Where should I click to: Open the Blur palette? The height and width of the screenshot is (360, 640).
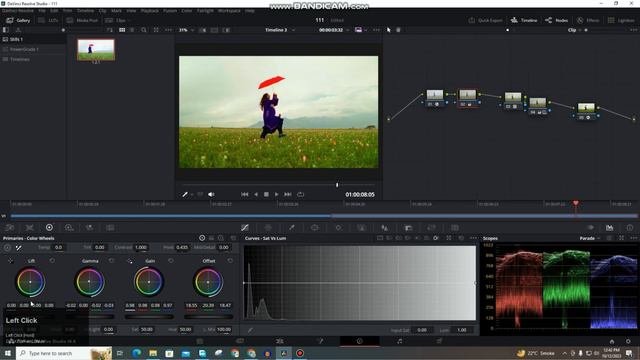click(384, 228)
